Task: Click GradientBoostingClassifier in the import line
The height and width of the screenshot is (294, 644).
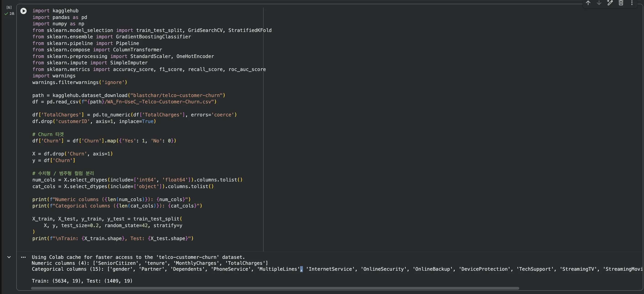Action: 153,37
